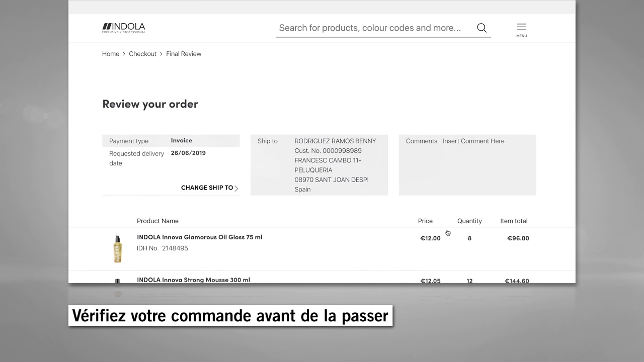
Task: Click the Invoice payment type value
Action: (181, 140)
